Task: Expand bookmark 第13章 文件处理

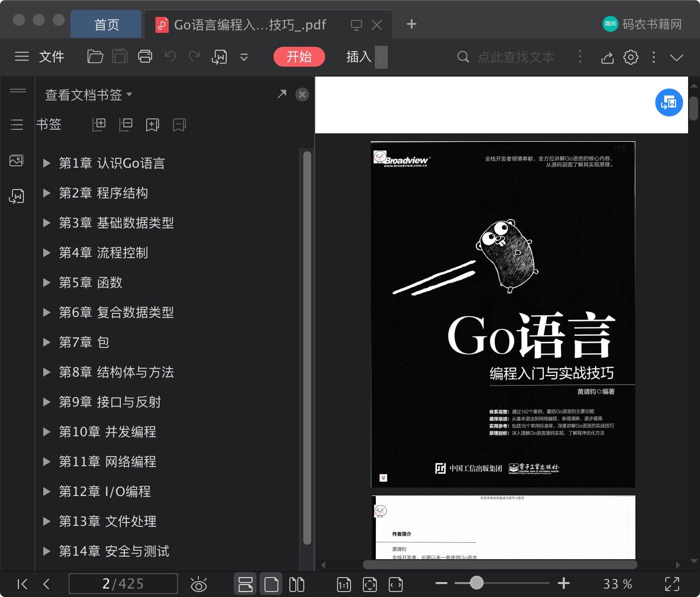Action: (46, 521)
